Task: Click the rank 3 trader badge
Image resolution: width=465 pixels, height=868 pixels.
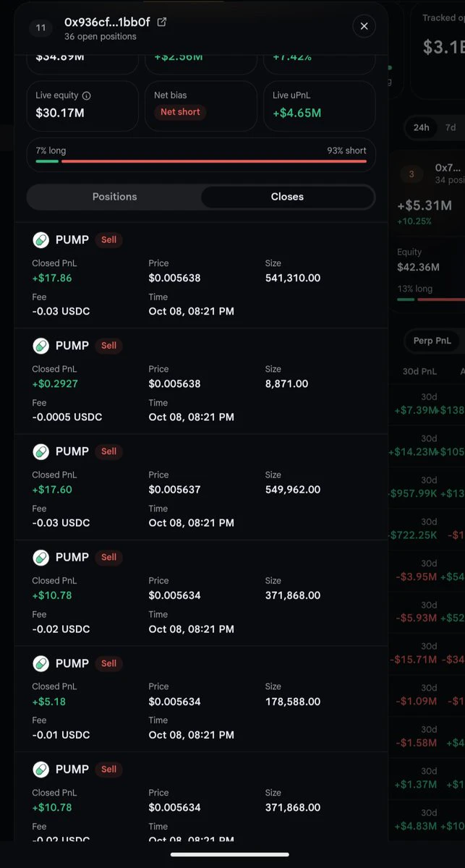Action: point(412,174)
